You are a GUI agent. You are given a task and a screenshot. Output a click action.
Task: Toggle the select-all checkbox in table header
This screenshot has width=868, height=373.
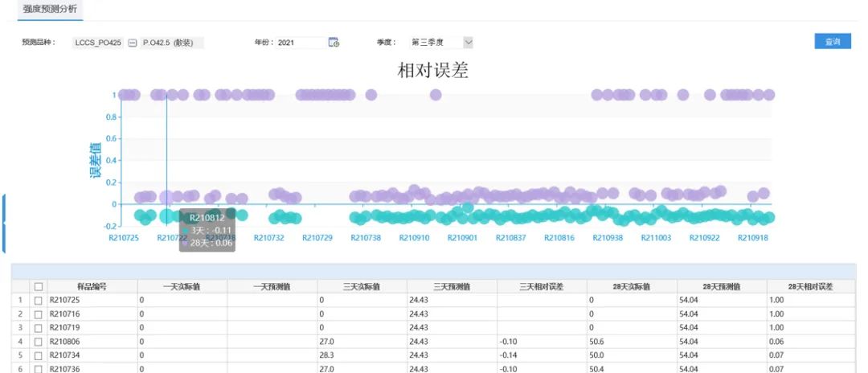click(x=38, y=286)
